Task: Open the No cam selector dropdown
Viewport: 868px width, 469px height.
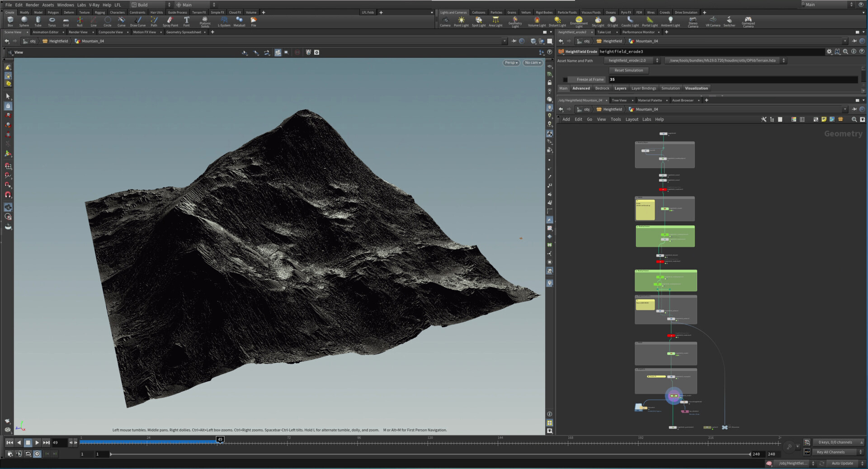Action: pos(532,62)
